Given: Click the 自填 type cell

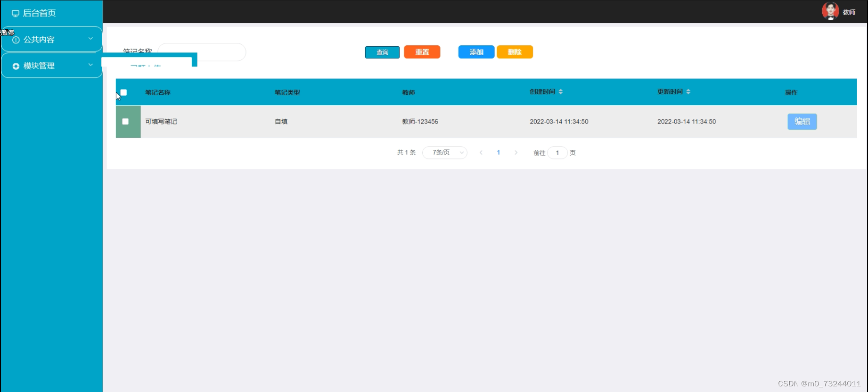Looking at the screenshot, I should point(281,121).
